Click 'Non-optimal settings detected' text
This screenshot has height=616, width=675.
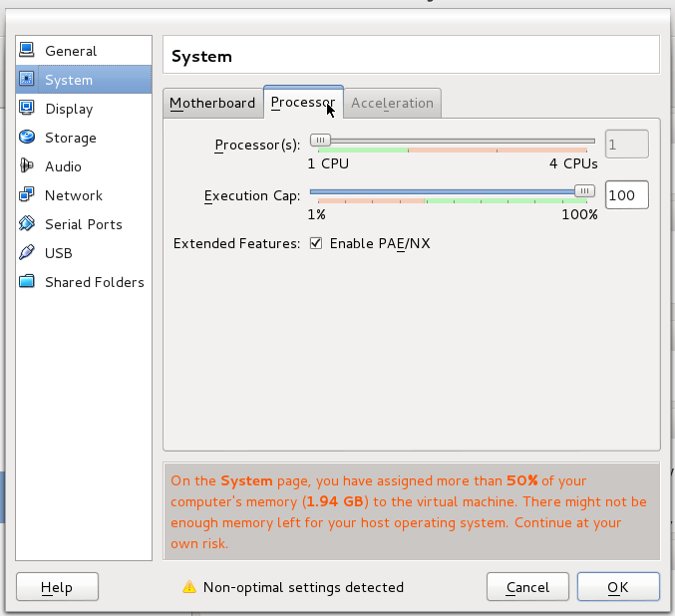click(x=303, y=587)
